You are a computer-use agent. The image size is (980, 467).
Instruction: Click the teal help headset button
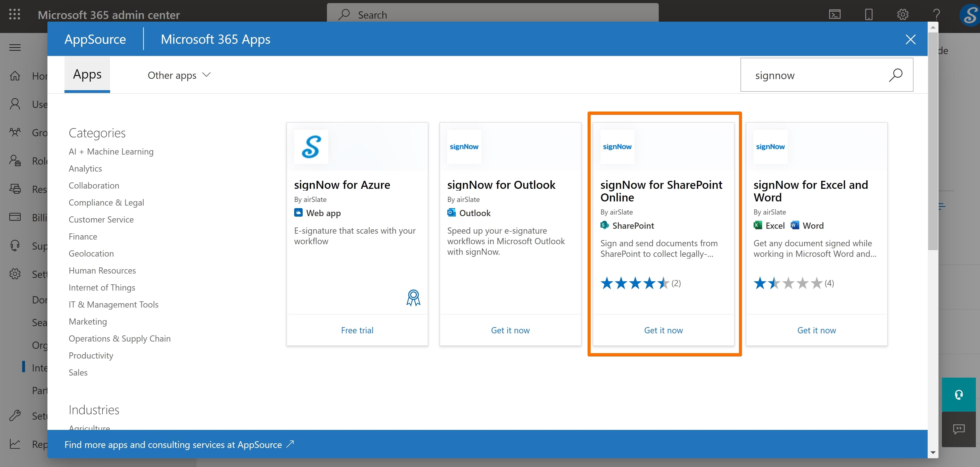pyautogui.click(x=959, y=394)
